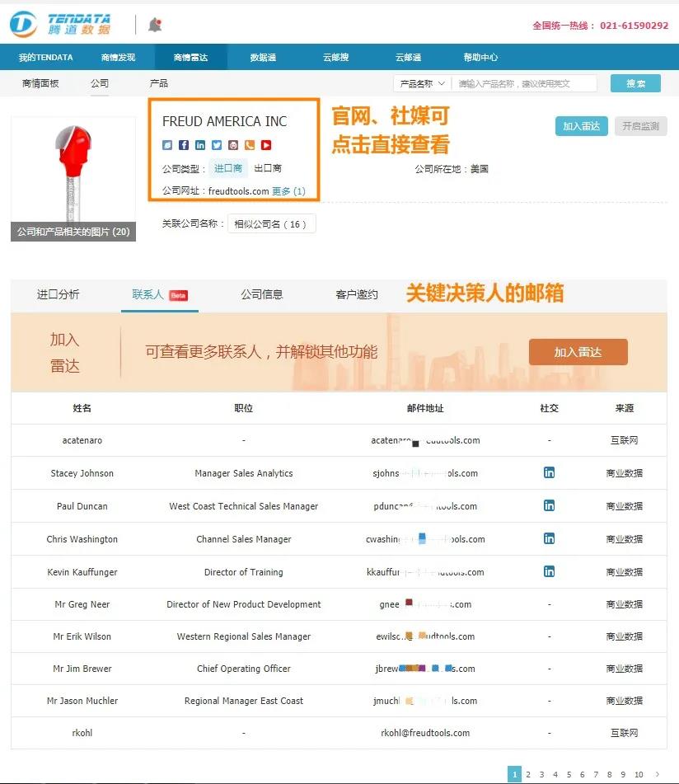This screenshot has height=784, width=679.
Task: Open the notification bell
Action: 155,25
